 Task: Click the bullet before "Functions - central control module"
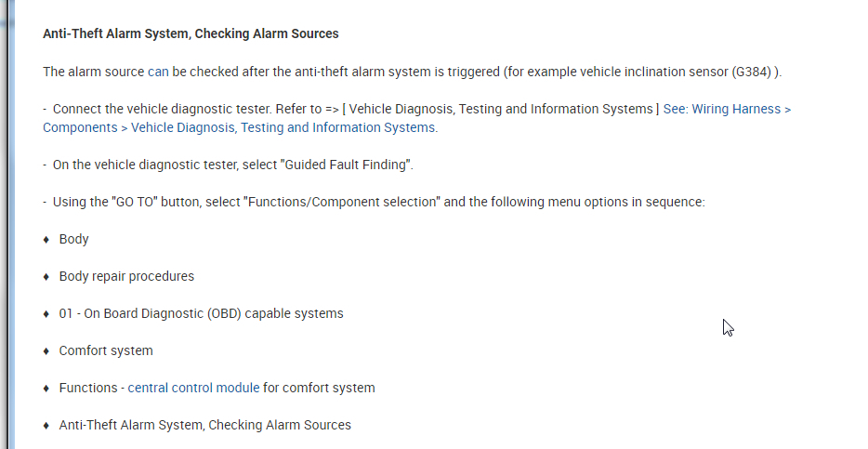point(46,389)
